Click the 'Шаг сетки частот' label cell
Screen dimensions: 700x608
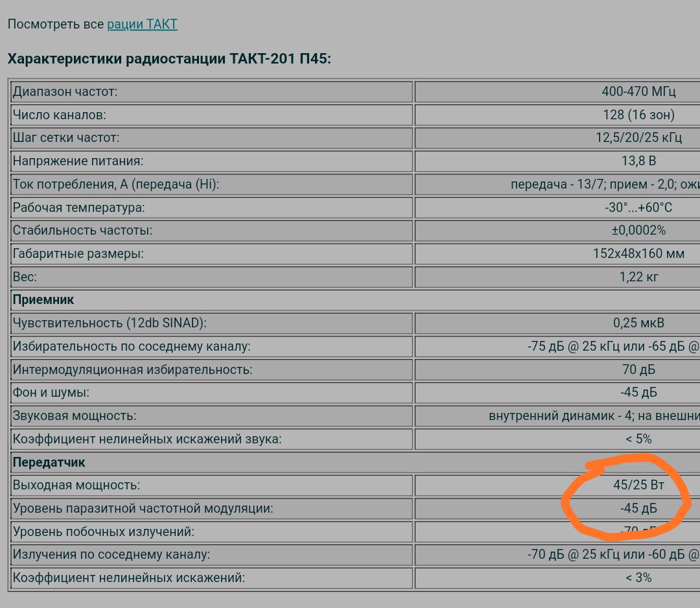[66, 138]
